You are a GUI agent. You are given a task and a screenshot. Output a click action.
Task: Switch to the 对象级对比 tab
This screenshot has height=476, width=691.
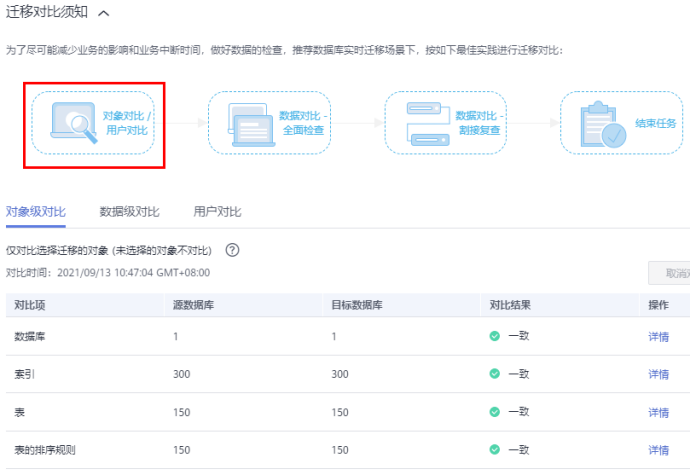coord(36,211)
